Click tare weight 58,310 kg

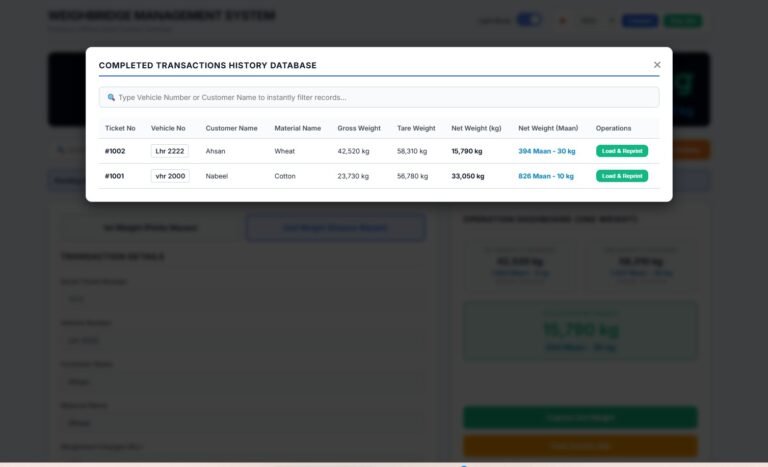[412, 151]
